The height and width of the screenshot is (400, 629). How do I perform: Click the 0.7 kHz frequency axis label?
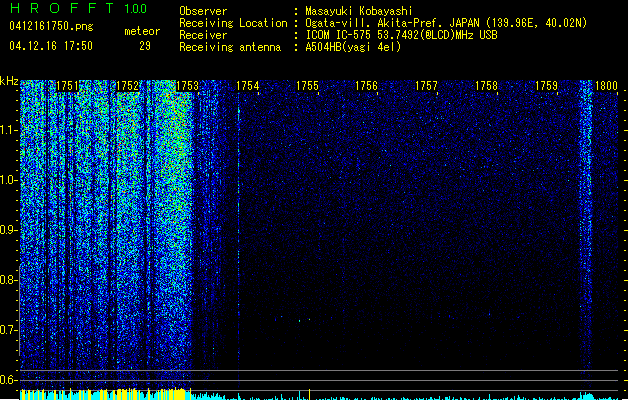[x=9, y=330]
